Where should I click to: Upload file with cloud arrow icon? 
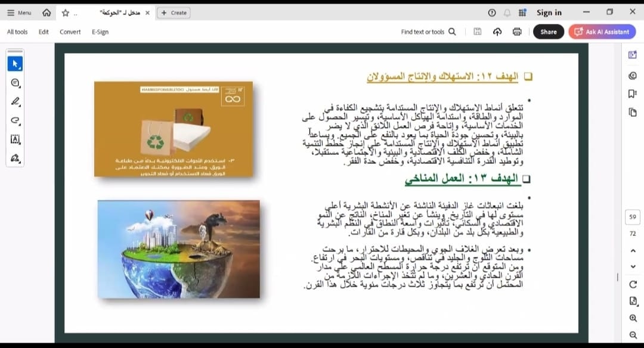pos(497,32)
